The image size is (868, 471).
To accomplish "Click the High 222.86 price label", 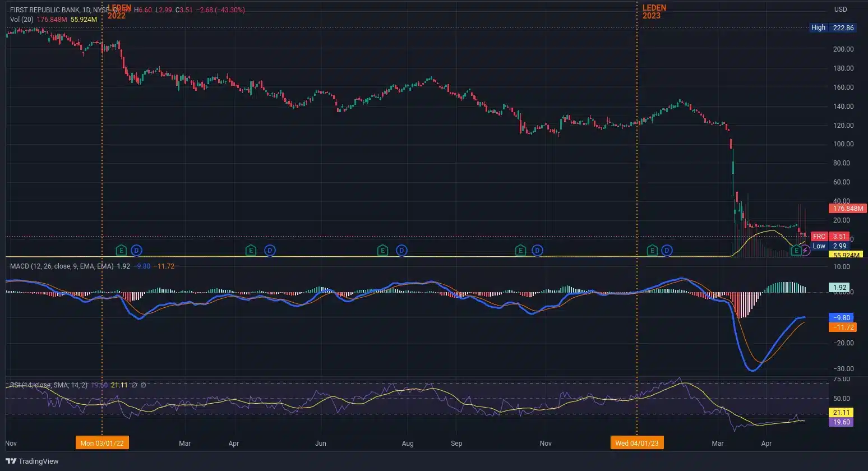I will tap(833, 27).
